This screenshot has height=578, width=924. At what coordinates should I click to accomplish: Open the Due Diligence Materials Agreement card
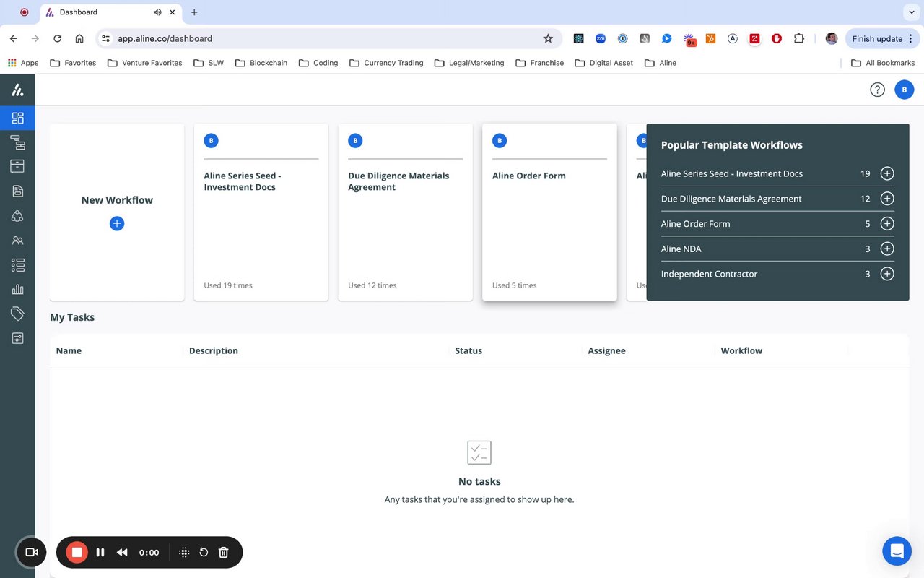coord(405,212)
